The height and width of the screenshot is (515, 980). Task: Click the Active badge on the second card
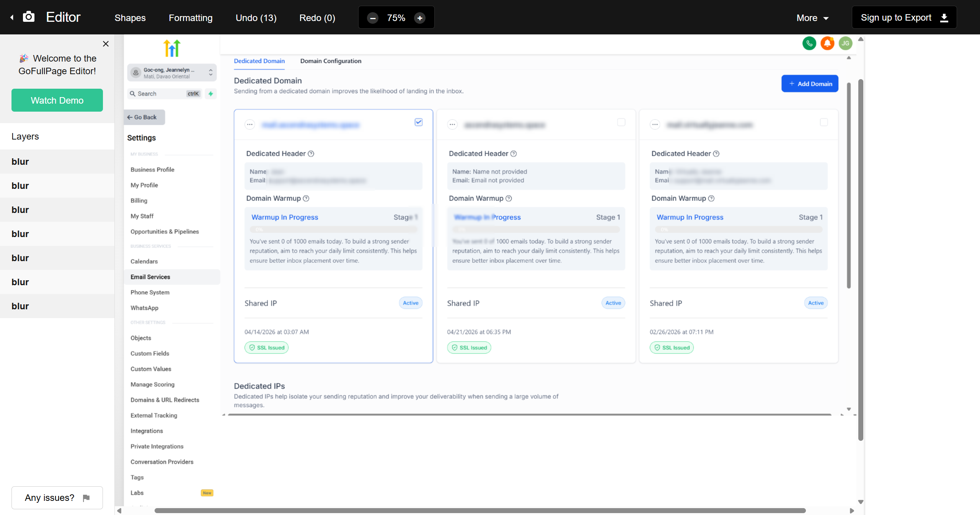613,303
